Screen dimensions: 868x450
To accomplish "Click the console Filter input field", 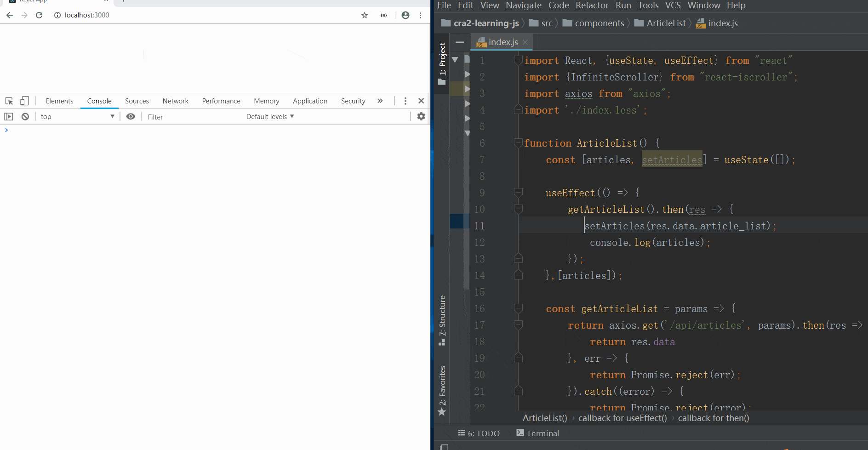I will click(193, 117).
